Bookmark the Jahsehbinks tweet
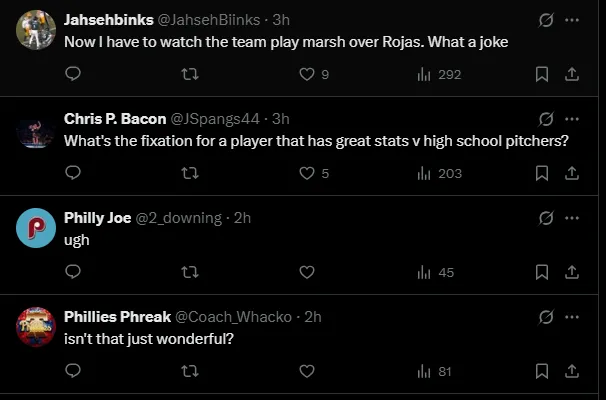The width and height of the screenshot is (606, 400). tap(541, 74)
